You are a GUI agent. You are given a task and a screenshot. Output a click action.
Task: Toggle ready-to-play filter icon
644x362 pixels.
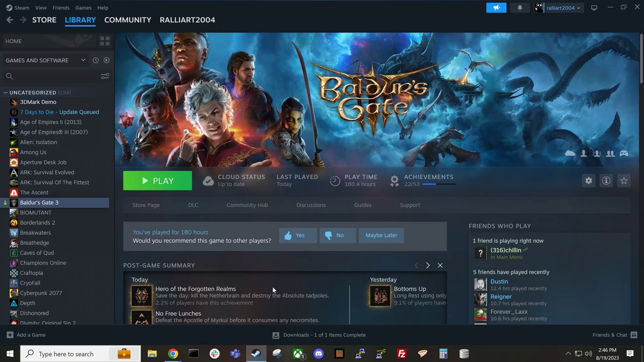[x=106, y=60]
